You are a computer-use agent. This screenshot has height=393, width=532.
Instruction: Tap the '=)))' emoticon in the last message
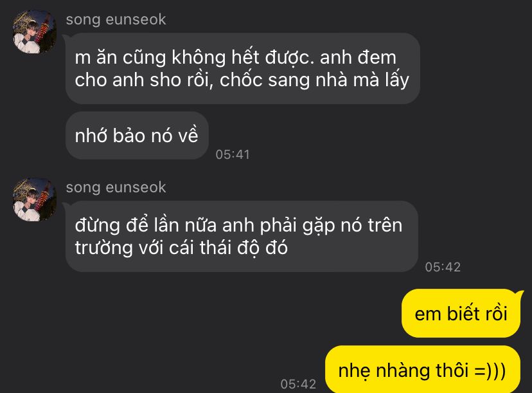pos(490,370)
